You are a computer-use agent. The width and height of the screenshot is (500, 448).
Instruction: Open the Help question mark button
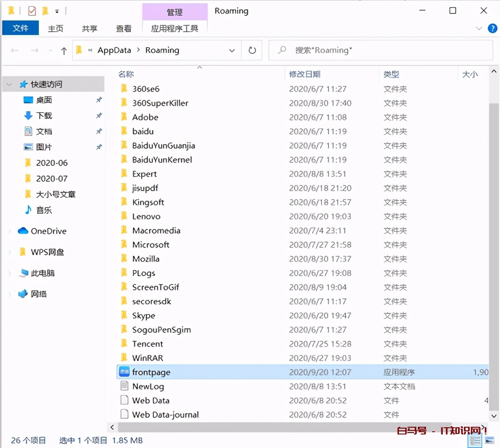click(x=492, y=28)
